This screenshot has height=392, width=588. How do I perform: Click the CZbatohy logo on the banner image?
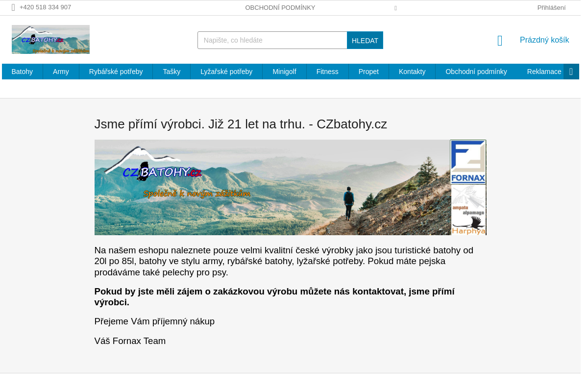162,172
